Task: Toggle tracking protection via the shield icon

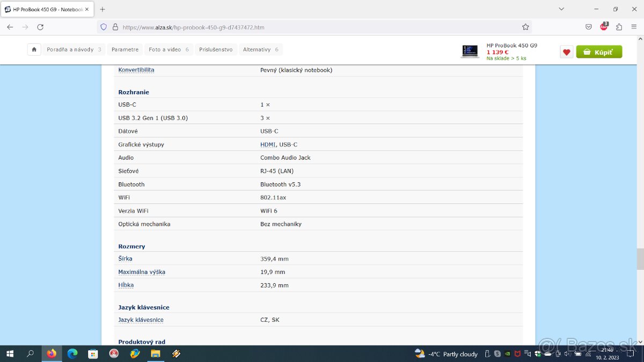Action: [x=103, y=27]
